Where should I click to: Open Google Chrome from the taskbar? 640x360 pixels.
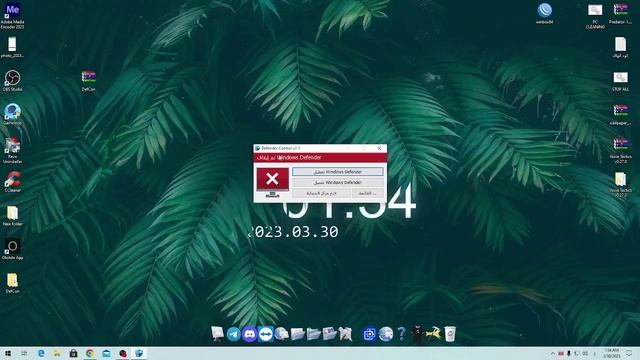pyautogui.click(x=90, y=353)
